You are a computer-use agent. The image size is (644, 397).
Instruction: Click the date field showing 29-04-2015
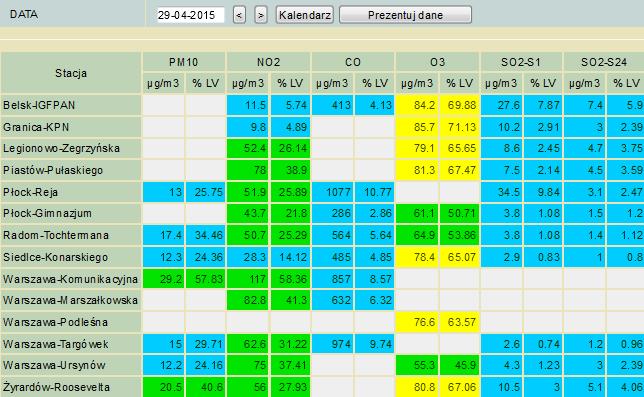tap(191, 15)
